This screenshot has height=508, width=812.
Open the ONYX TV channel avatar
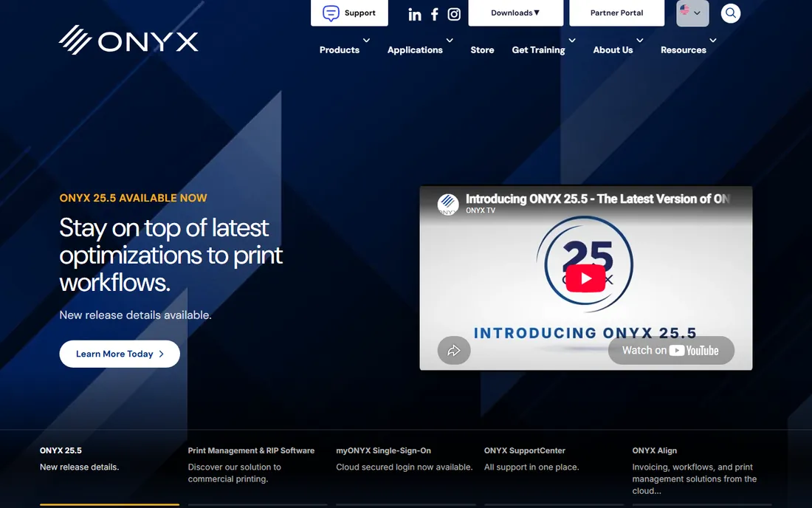[448, 204]
